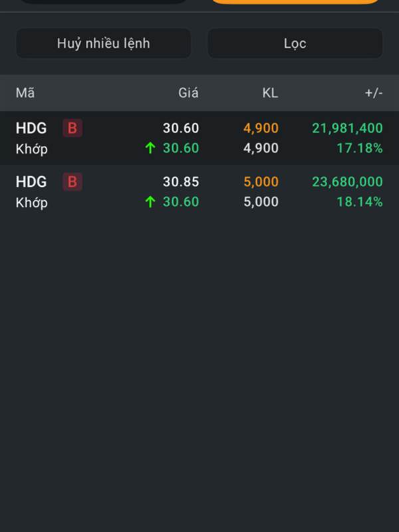Click the 18.14% change percentage

tap(359, 201)
